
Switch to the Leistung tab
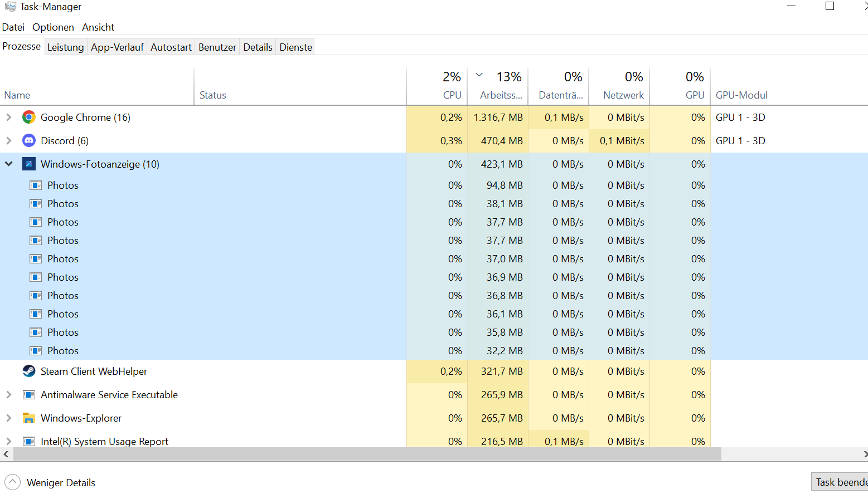[x=65, y=47]
